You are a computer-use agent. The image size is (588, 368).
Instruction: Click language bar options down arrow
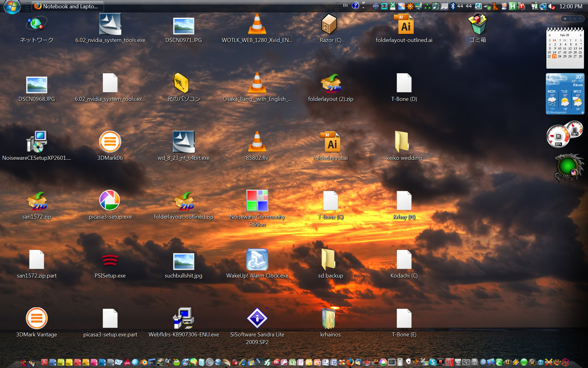[x=364, y=8]
